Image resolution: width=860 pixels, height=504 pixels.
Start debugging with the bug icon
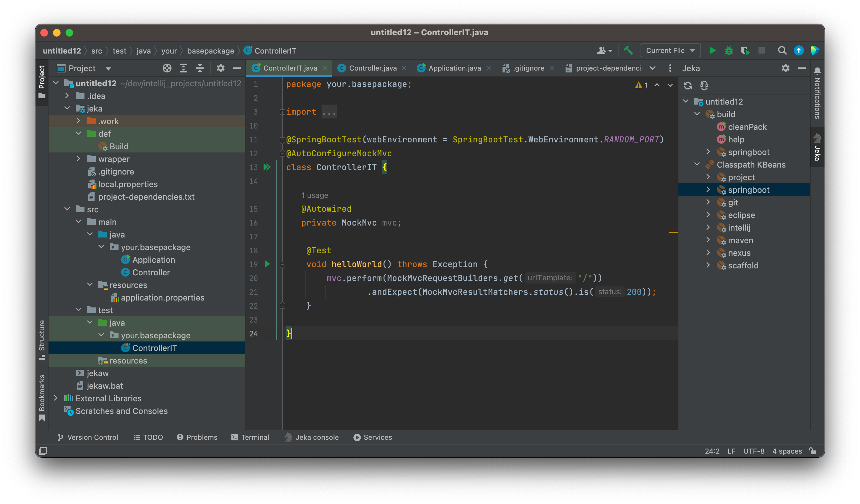click(729, 50)
